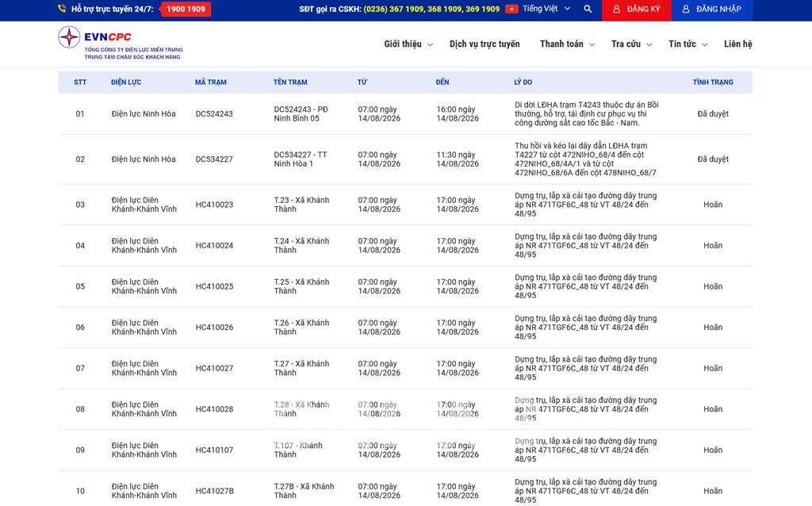The height and width of the screenshot is (506, 812).
Task: Click the MÃ TRẠM column header
Action: [x=211, y=82]
